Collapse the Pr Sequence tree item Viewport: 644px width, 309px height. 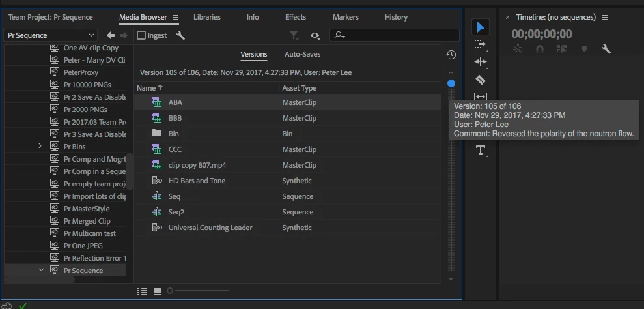[41, 270]
